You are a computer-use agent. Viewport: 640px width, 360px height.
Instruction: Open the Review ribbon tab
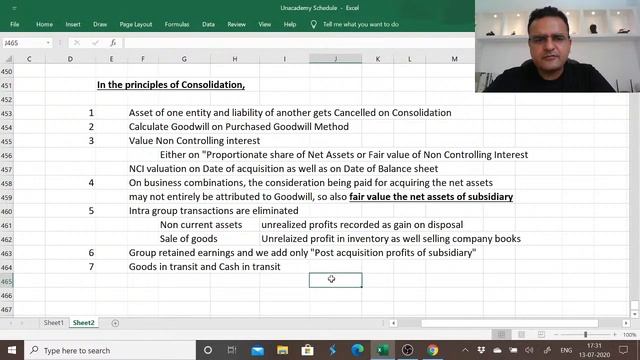236,24
